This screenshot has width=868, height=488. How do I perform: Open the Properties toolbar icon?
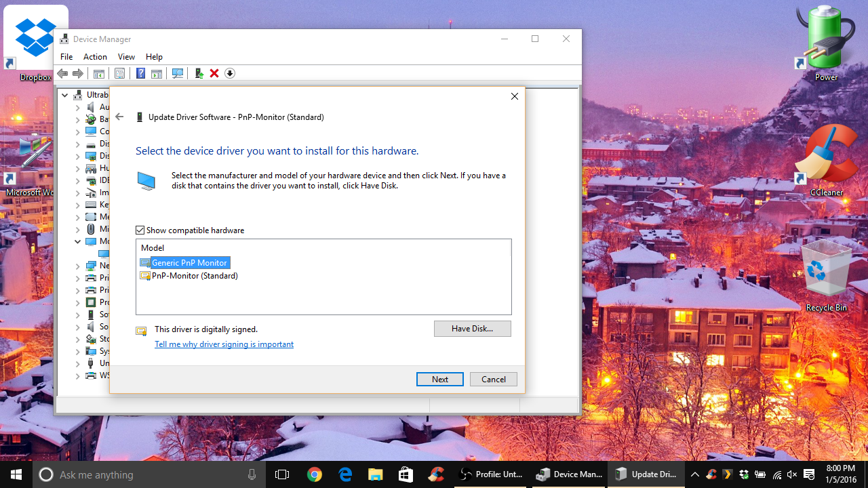[x=119, y=73]
